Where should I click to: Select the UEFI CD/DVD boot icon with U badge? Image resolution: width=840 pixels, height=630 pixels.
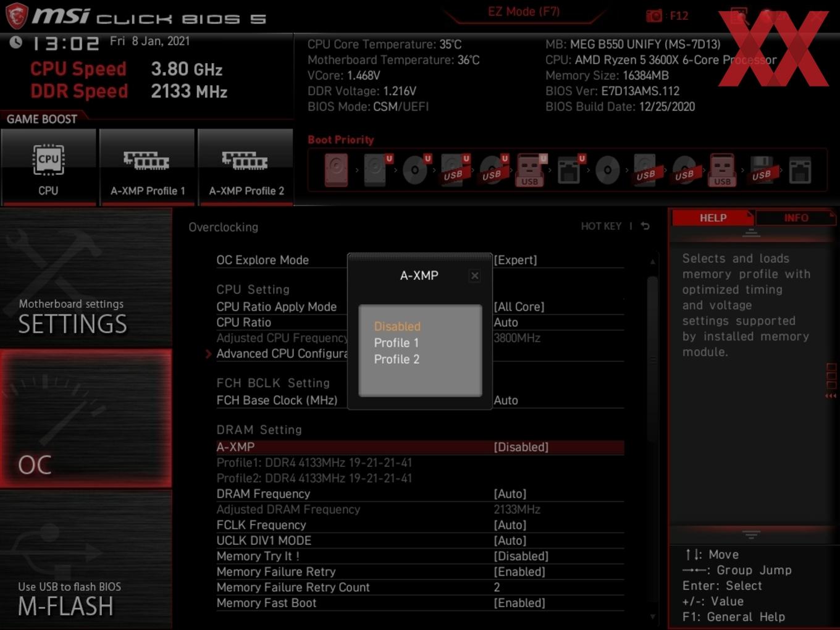pos(416,170)
